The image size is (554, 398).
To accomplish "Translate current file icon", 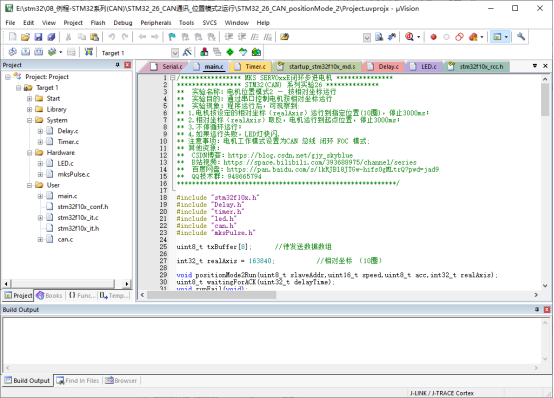I will pyautogui.click(x=13, y=52).
